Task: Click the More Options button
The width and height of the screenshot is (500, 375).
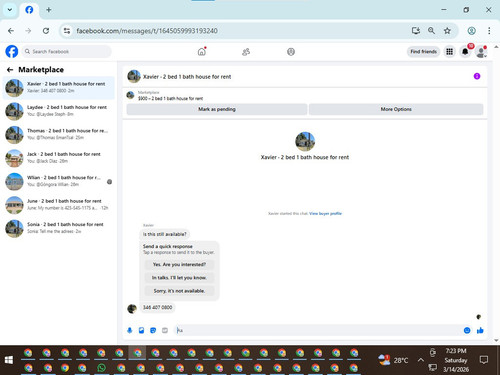Action: pos(396,109)
